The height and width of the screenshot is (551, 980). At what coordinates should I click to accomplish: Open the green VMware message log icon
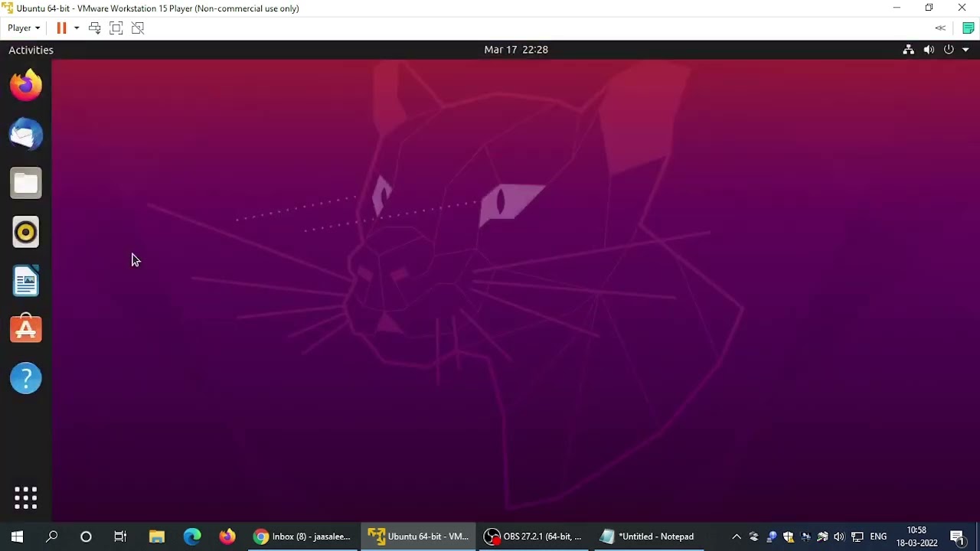(x=968, y=28)
